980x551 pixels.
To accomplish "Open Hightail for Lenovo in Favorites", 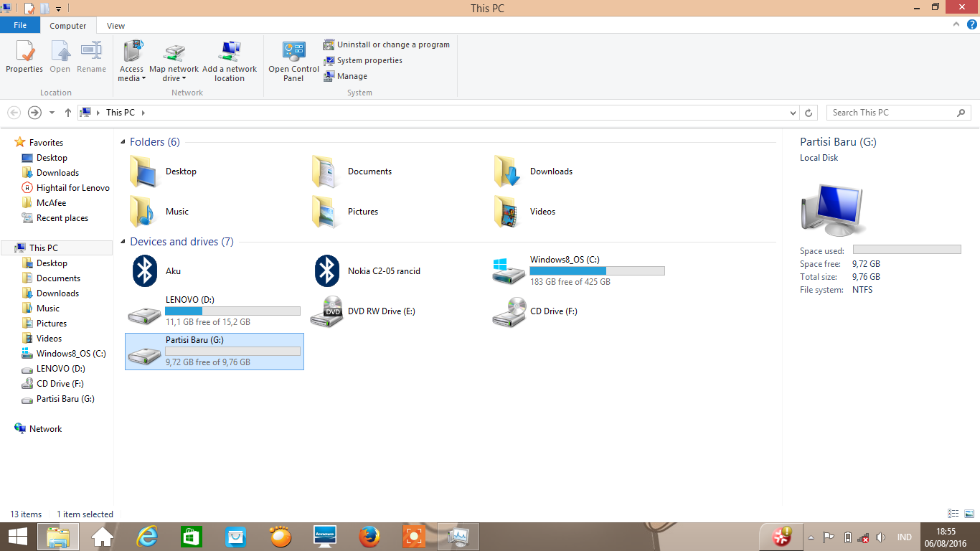I will coord(72,188).
